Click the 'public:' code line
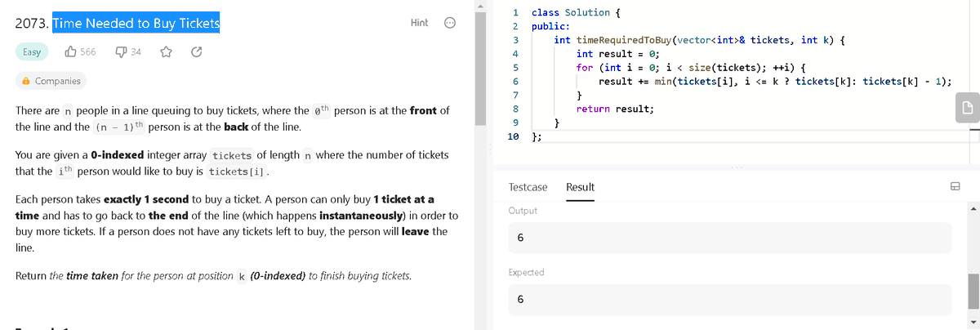This screenshot has width=980, height=330. [550, 26]
